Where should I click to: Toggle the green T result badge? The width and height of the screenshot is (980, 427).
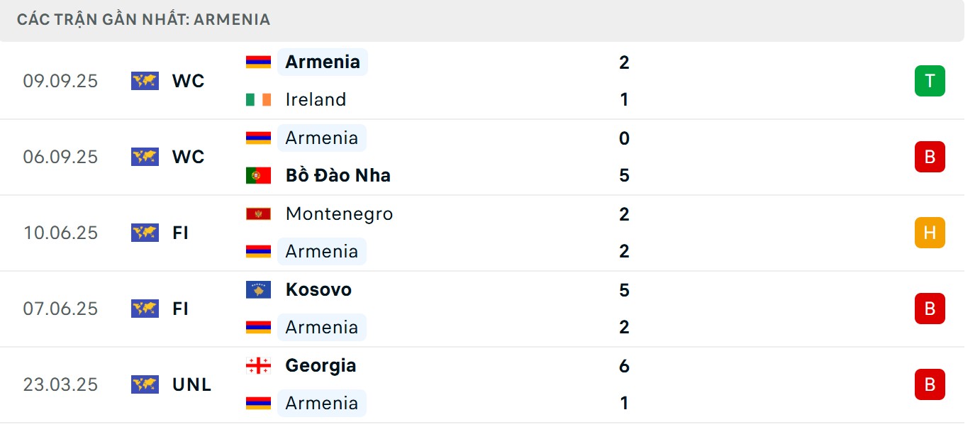coord(929,81)
